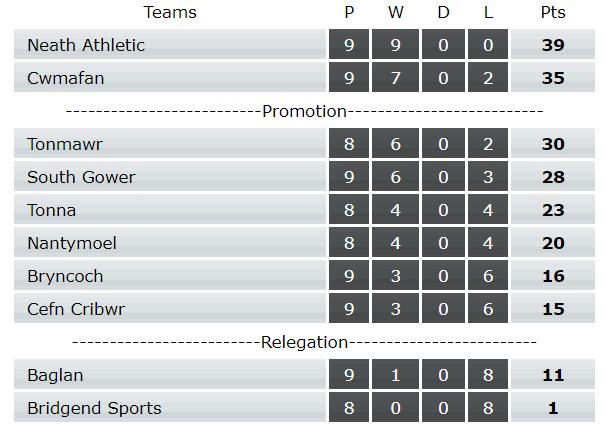Open the Cefn Cribwr team entry
This screenshot has height=425, width=605.
[76, 309]
